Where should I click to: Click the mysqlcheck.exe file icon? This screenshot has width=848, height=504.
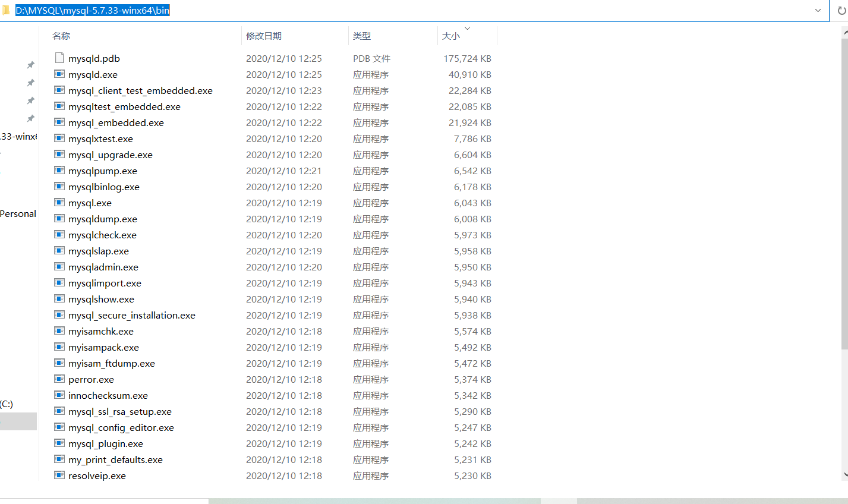(x=59, y=234)
